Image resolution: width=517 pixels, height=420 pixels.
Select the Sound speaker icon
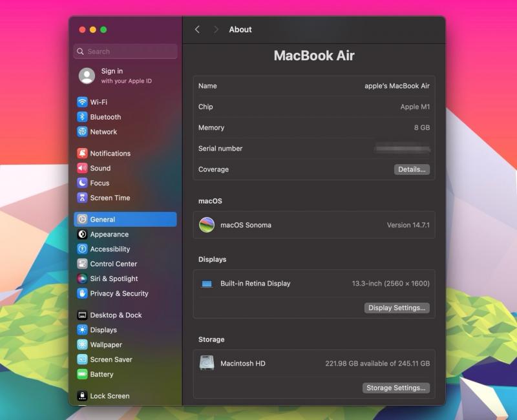[82, 168]
